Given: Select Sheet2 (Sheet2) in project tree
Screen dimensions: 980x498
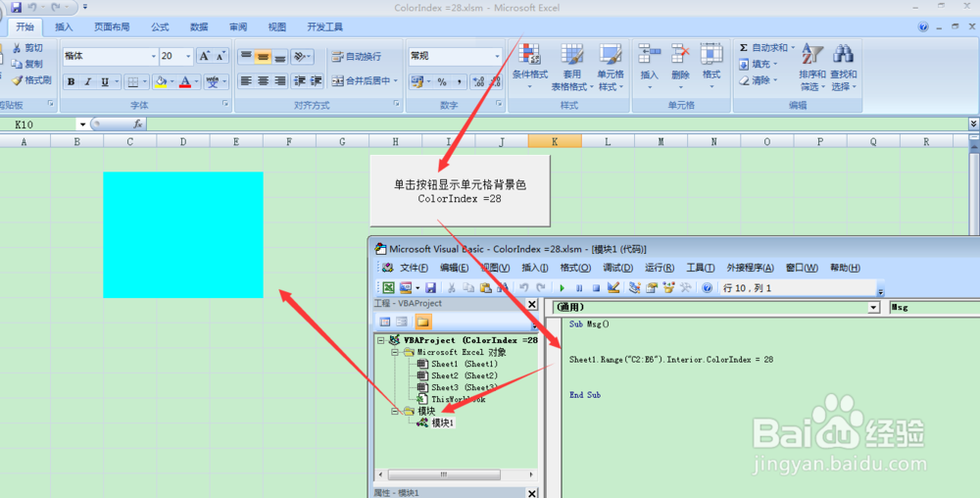Looking at the screenshot, I should (x=464, y=375).
